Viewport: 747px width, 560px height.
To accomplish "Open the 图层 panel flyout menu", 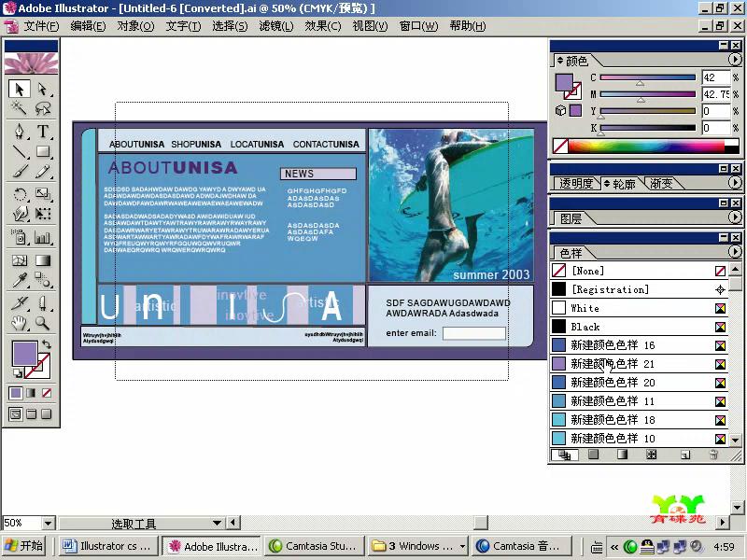I will [x=735, y=217].
